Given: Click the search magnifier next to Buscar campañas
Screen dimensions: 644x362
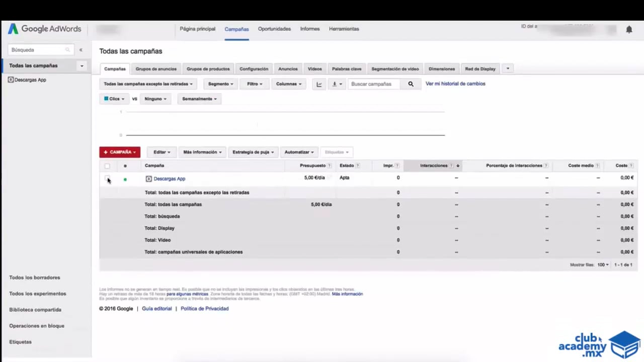Looking at the screenshot, I should point(411,84).
